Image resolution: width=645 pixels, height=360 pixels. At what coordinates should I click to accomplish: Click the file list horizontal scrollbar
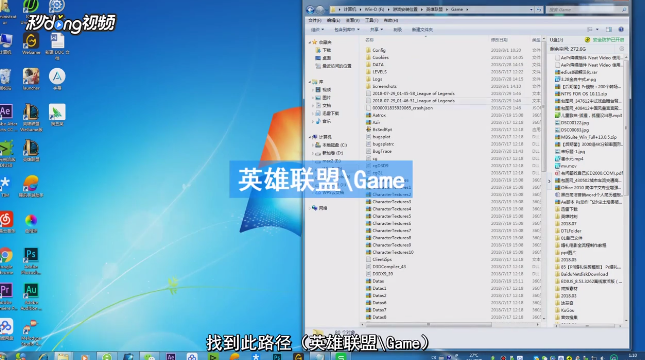428,325
